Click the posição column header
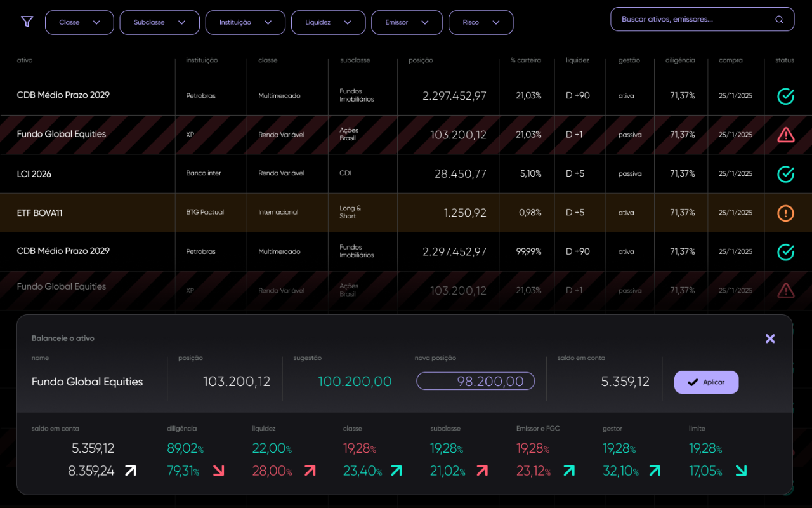Image resolution: width=812 pixels, height=508 pixels. tap(421, 60)
